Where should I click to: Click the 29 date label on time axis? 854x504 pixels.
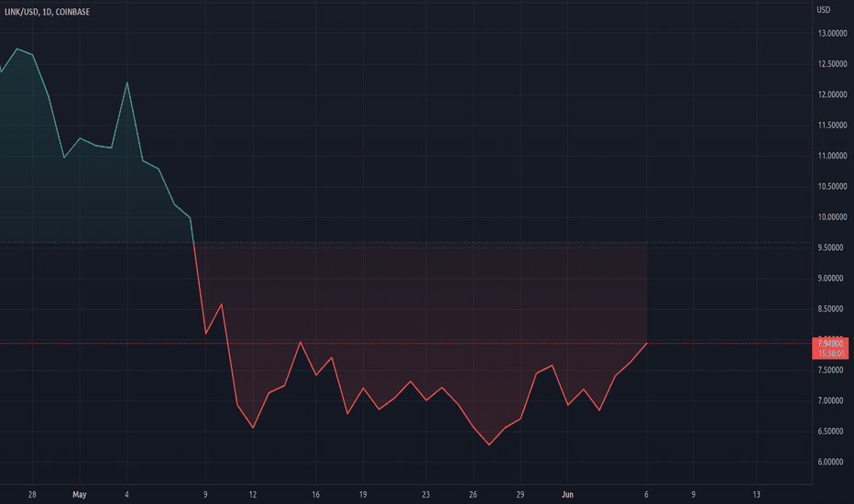[x=520, y=494]
